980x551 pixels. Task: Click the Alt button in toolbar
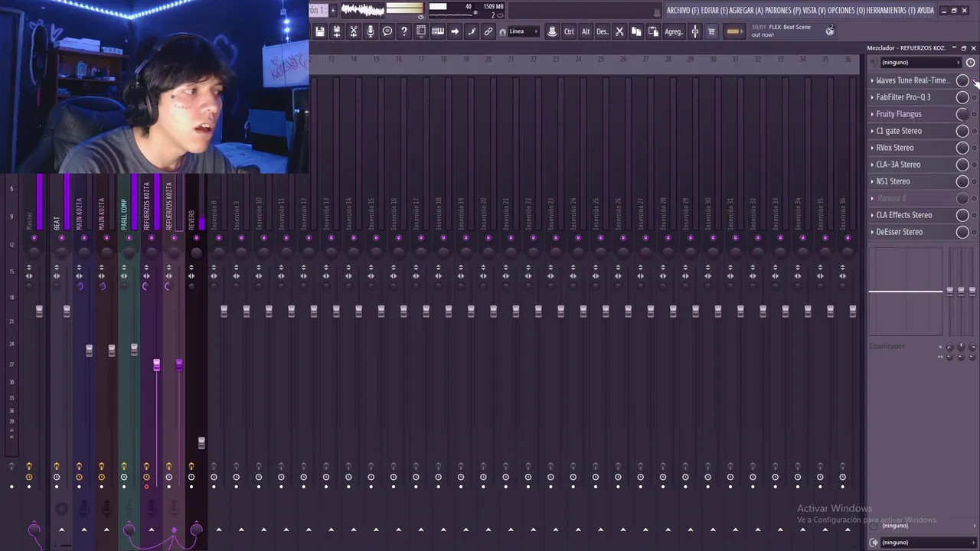(586, 31)
